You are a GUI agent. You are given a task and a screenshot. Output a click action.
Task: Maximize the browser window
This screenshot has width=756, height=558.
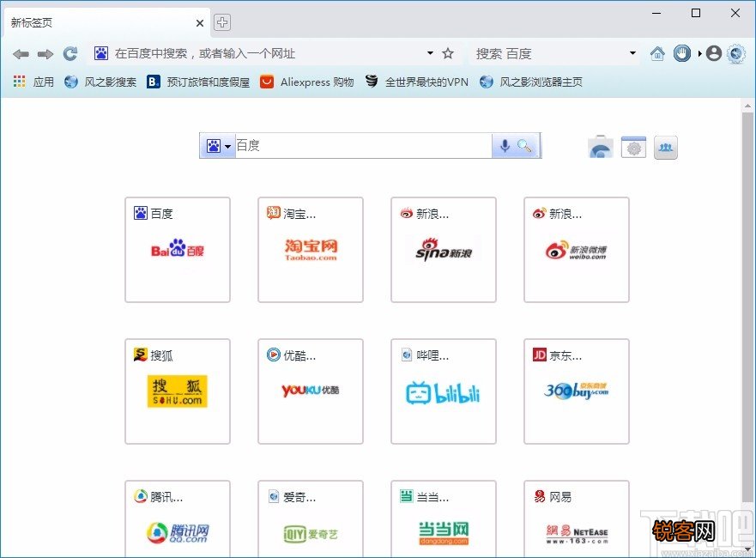pyautogui.click(x=696, y=13)
